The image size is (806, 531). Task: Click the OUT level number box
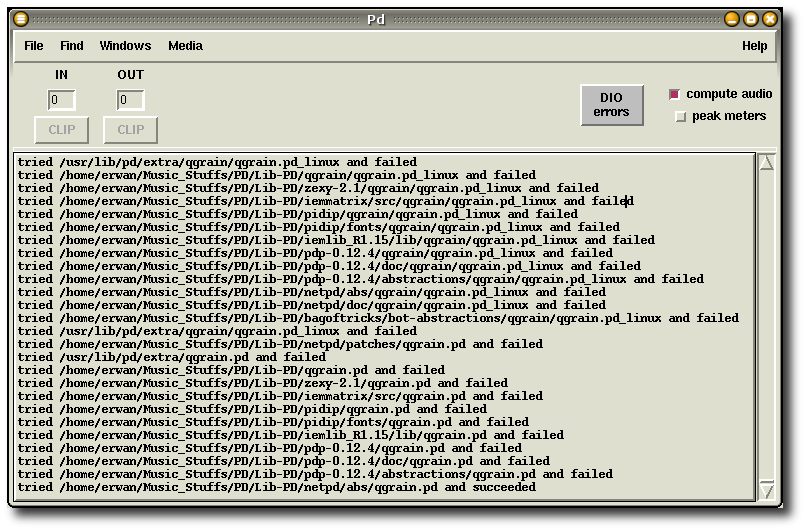[130, 100]
